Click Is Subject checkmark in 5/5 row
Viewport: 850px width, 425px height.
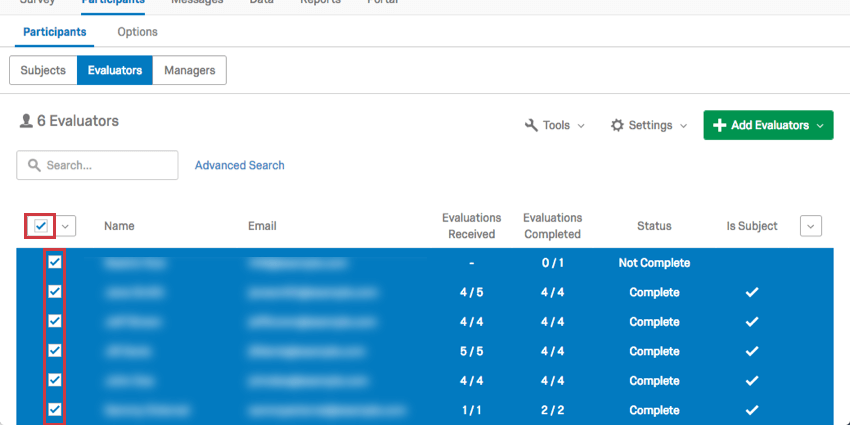(752, 352)
